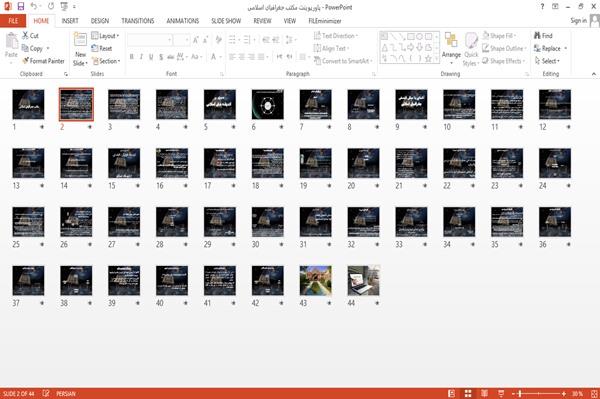This screenshot has height=399, width=600.
Task: Decrease font size with the small A icon
Action: click(206, 40)
